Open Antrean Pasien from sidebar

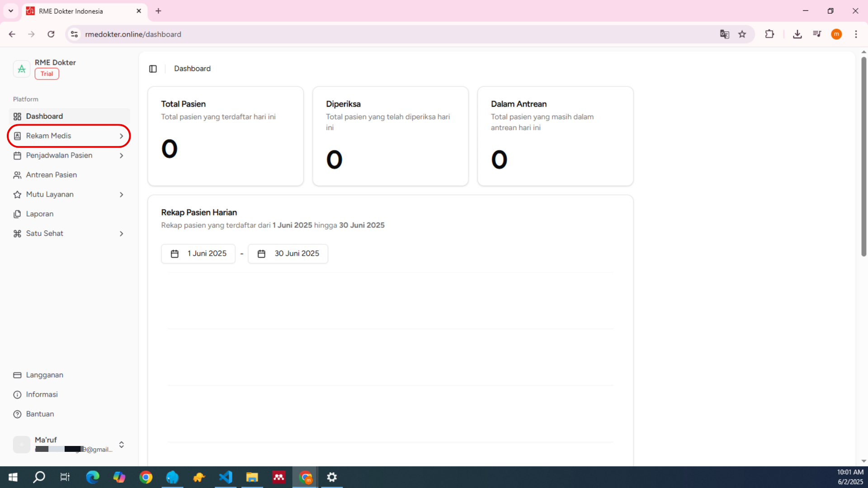(x=51, y=175)
